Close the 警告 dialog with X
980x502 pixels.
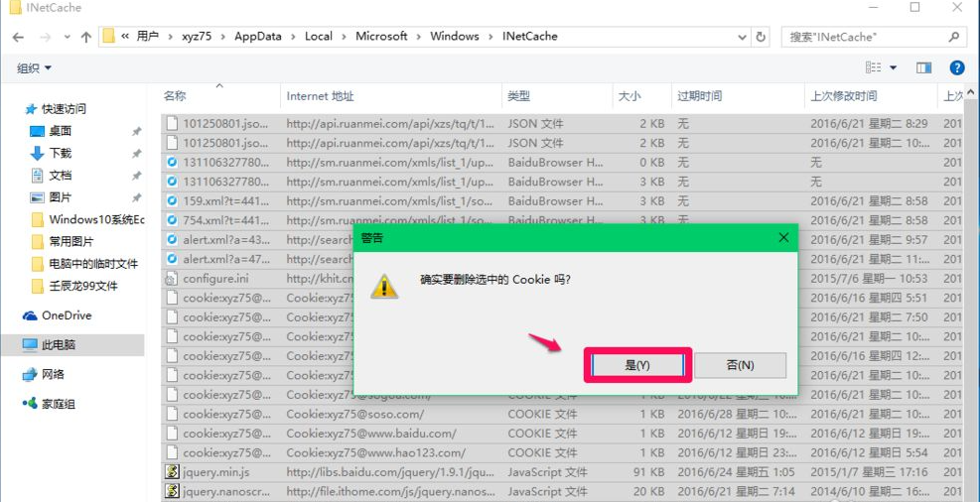[x=783, y=238]
